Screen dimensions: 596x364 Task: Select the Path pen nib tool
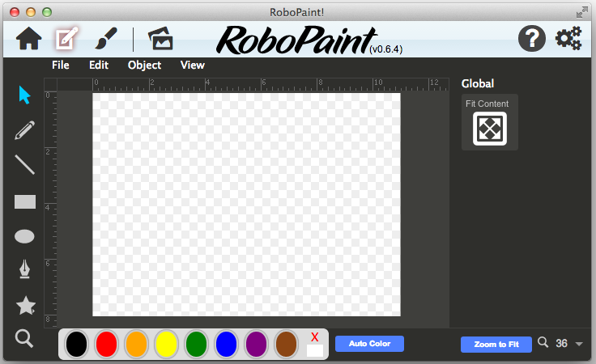pyautogui.click(x=25, y=269)
